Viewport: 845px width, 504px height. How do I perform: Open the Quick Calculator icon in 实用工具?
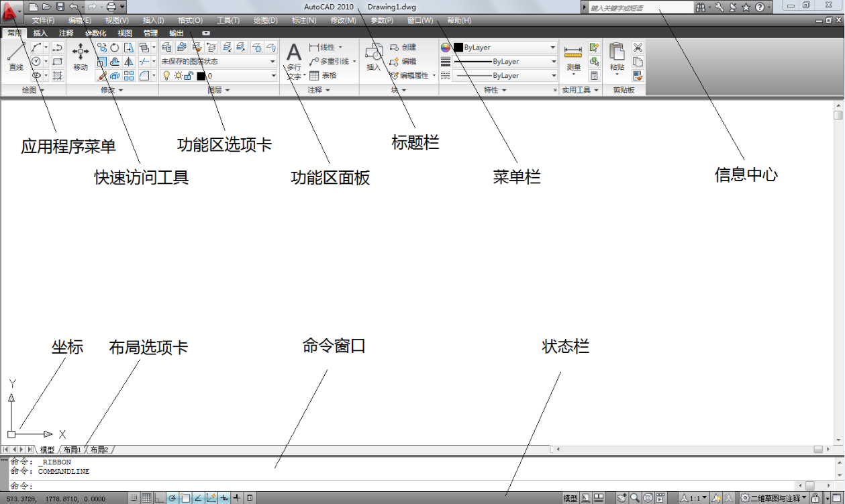(x=594, y=76)
